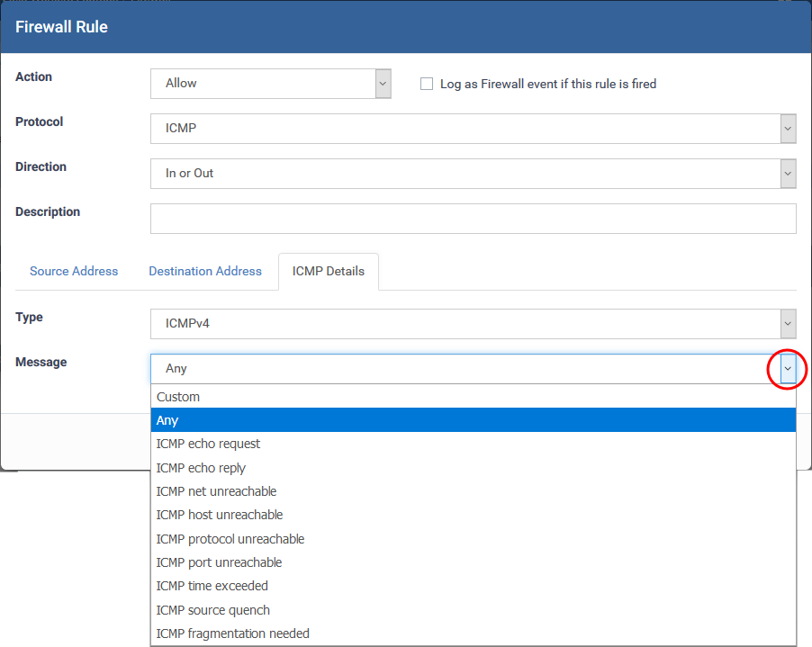
Task: Select ICMP time exceeded option
Action: pyautogui.click(x=212, y=586)
